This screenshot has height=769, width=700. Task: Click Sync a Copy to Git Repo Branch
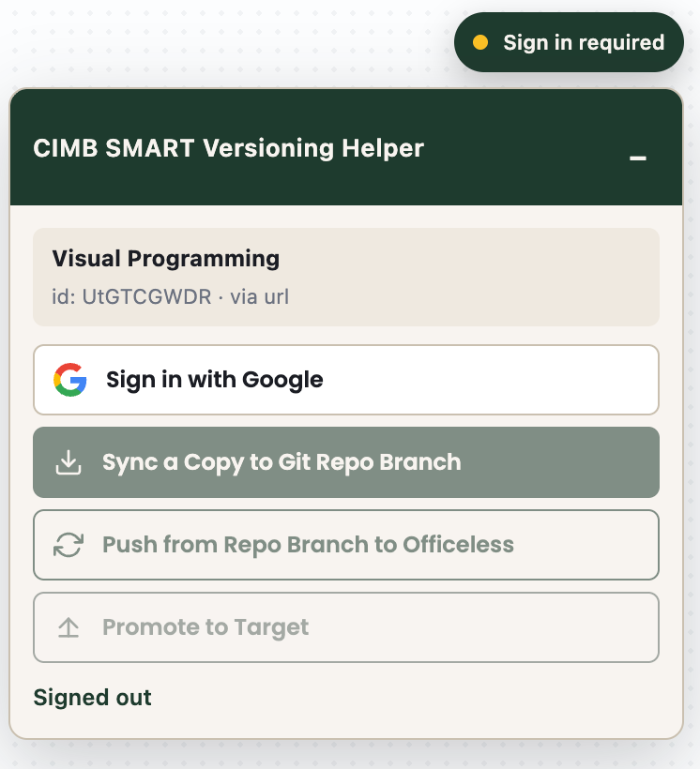click(346, 462)
